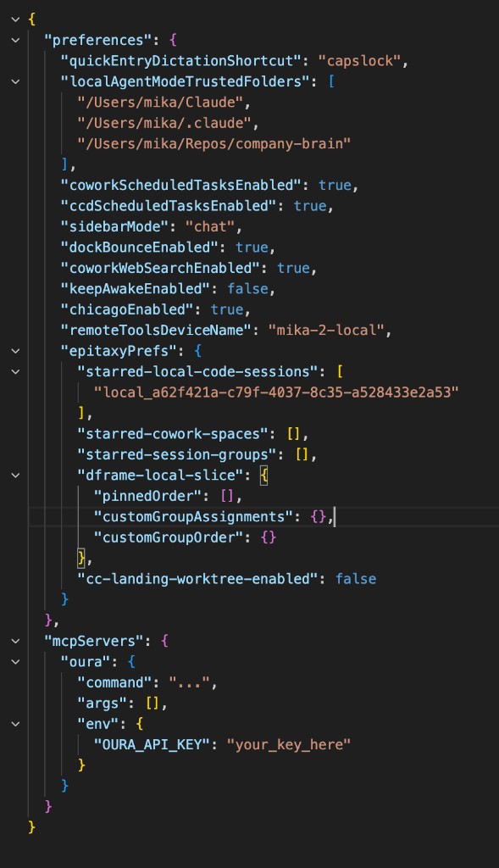The width and height of the screenshot is (499, 868).
Task: Click the true value of coworkScheduledTasksEnabled
Action: (x=335, y=185)
